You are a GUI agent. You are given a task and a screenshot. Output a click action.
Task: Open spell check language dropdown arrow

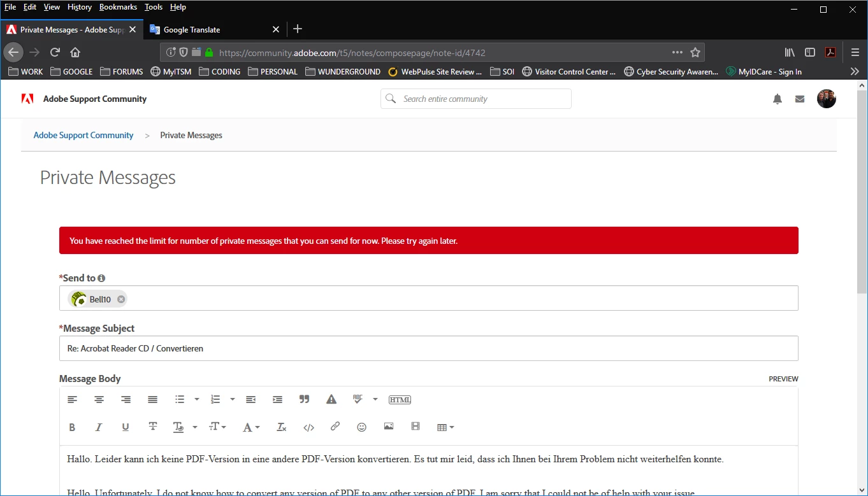375,400
